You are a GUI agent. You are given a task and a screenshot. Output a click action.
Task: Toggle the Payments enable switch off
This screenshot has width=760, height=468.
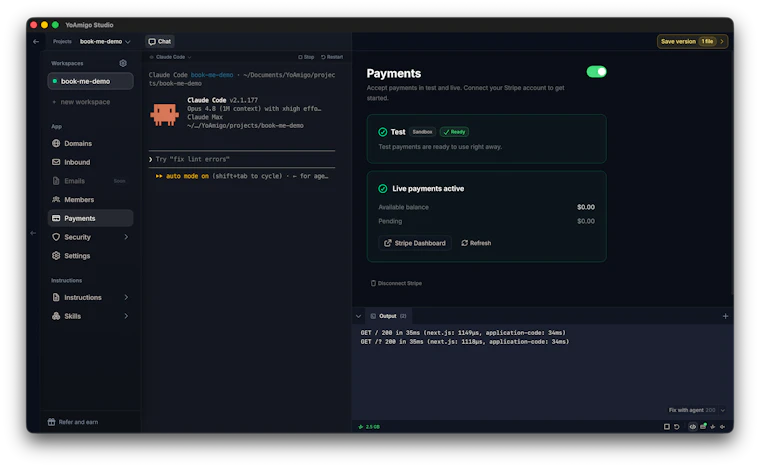596,72
